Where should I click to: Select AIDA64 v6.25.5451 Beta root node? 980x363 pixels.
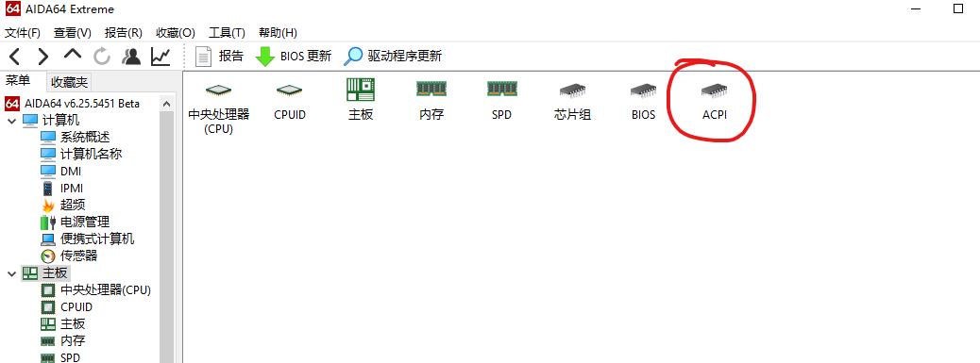[73, 104]
